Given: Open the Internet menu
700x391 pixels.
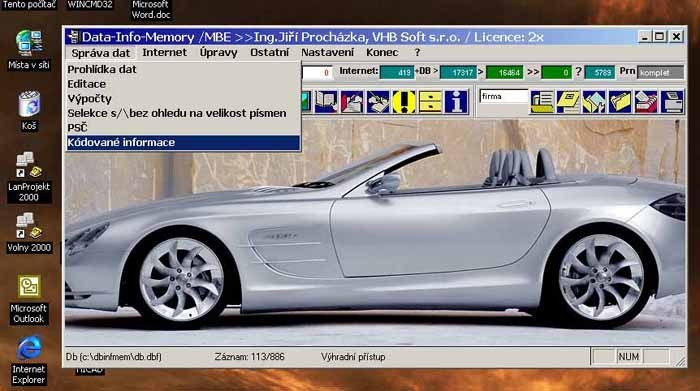Looking at the screenshot, I should [164, 53].
